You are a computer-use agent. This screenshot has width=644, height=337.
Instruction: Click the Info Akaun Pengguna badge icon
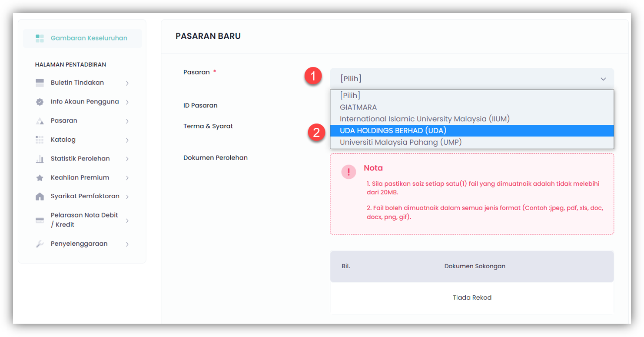(40, 102)
